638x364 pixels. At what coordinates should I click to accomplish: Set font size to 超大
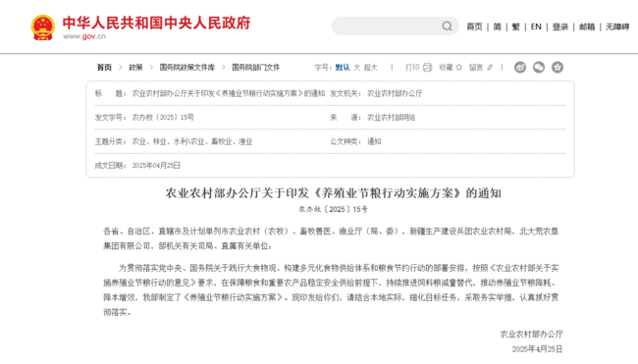click(371, 68)
